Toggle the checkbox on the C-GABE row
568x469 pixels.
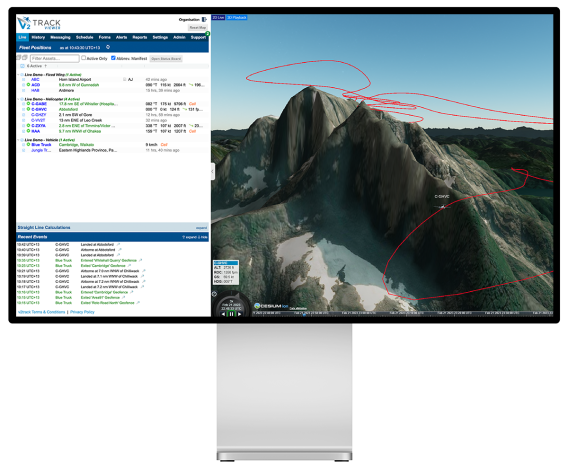pyautogui.click(x=24, y=104)
